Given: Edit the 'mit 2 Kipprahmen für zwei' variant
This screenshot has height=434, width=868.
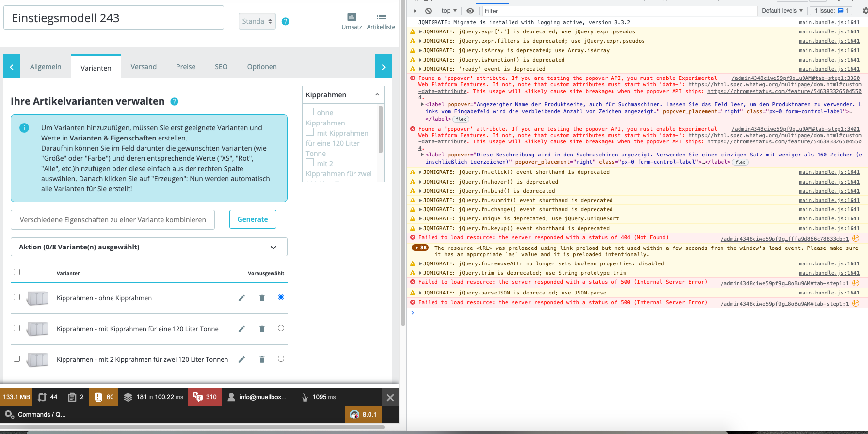Looking at the screenshot, I should click(x=241, y=359).
